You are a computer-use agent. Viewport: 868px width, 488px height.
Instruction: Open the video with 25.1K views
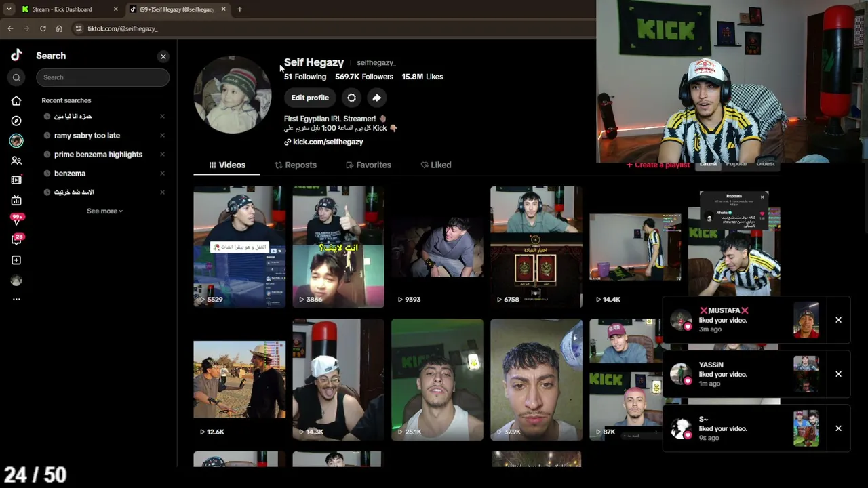tap(437, 380)
